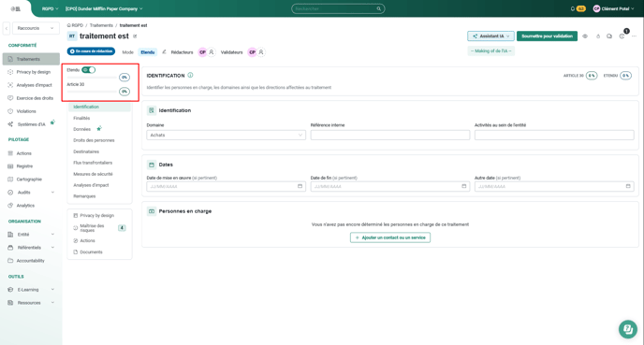The width and height of the screenshot is (644, 345).
Task: Select the Identification section tab
Action: coord(100,107)
